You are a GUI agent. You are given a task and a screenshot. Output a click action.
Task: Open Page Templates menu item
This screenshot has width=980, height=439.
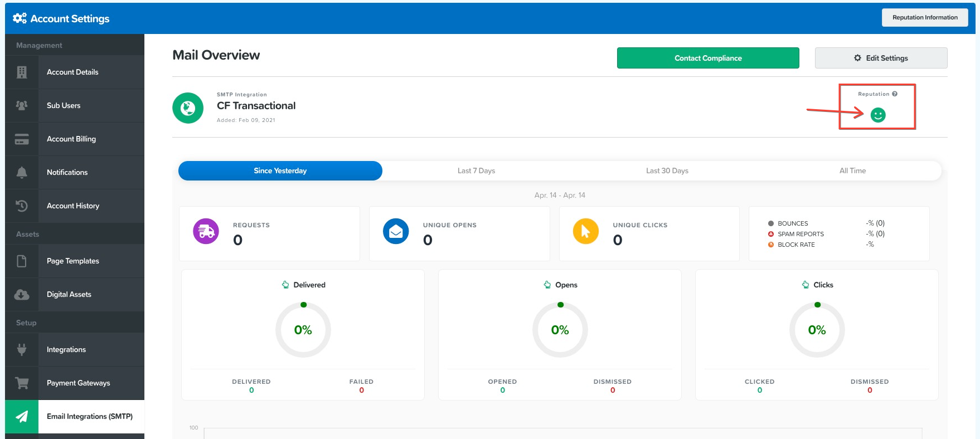pyautogui.click(x=75, y=261)
